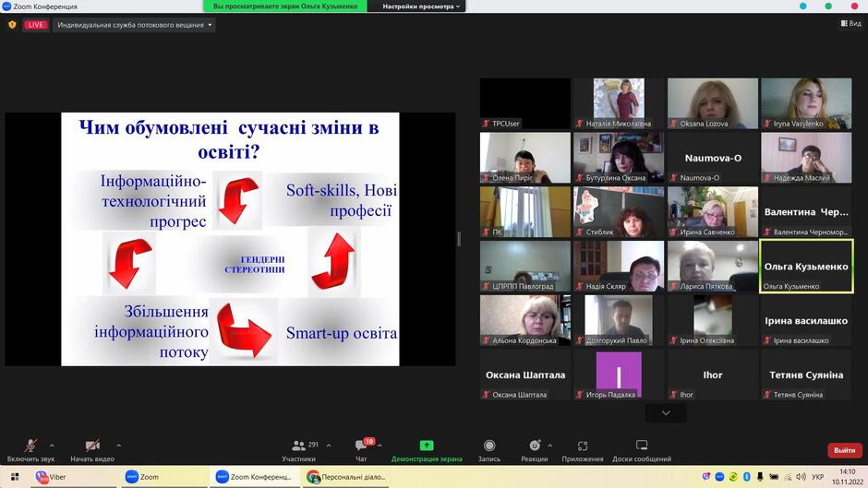868x488 pixels.
Task: Open Персональні діало... Chrome taskbar tab
Action: click(x=346, y=477)
